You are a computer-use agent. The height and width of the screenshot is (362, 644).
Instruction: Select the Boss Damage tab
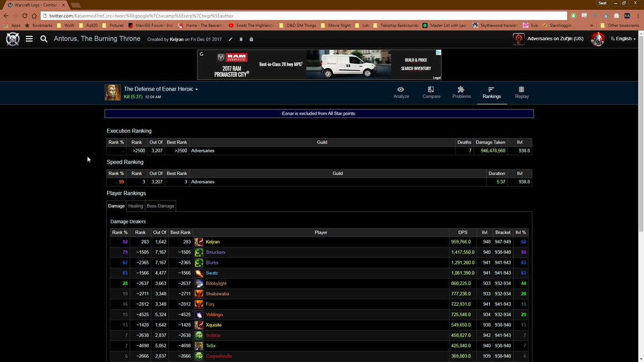pyautogui.click(x=160, y=206)
